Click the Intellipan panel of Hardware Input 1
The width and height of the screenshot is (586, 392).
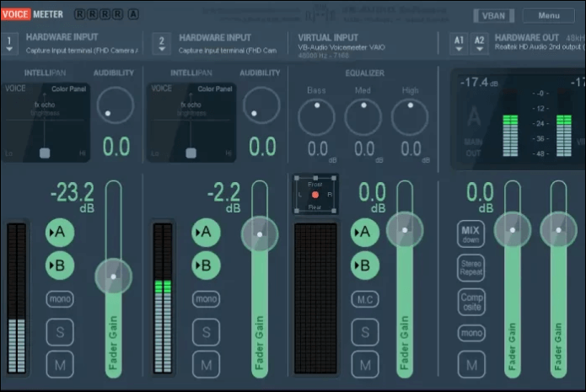coord(46,122)
